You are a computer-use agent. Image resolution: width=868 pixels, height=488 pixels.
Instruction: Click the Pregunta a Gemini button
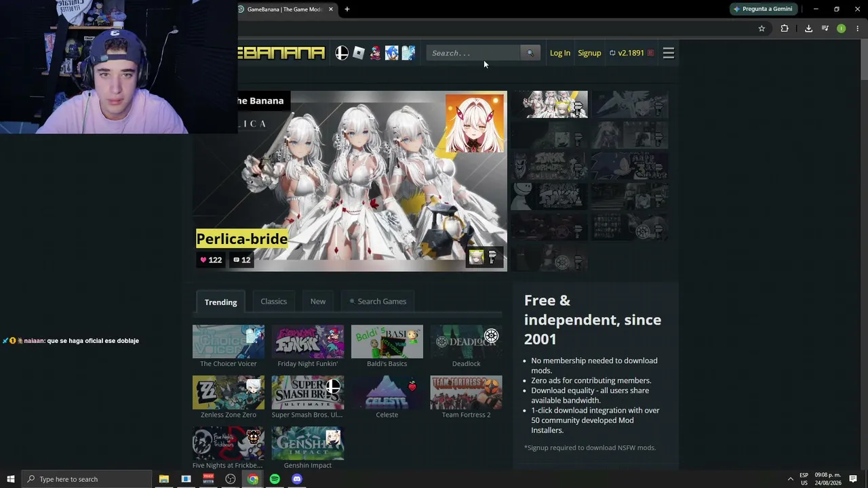763,9
